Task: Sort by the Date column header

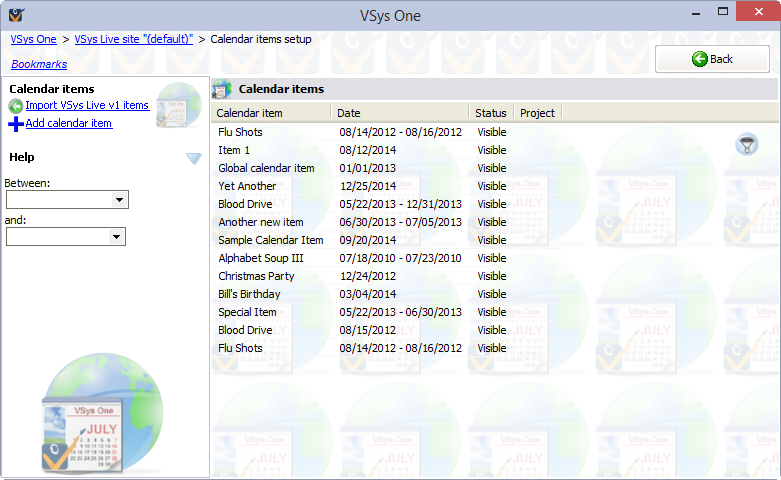Action: pos(400,113)
